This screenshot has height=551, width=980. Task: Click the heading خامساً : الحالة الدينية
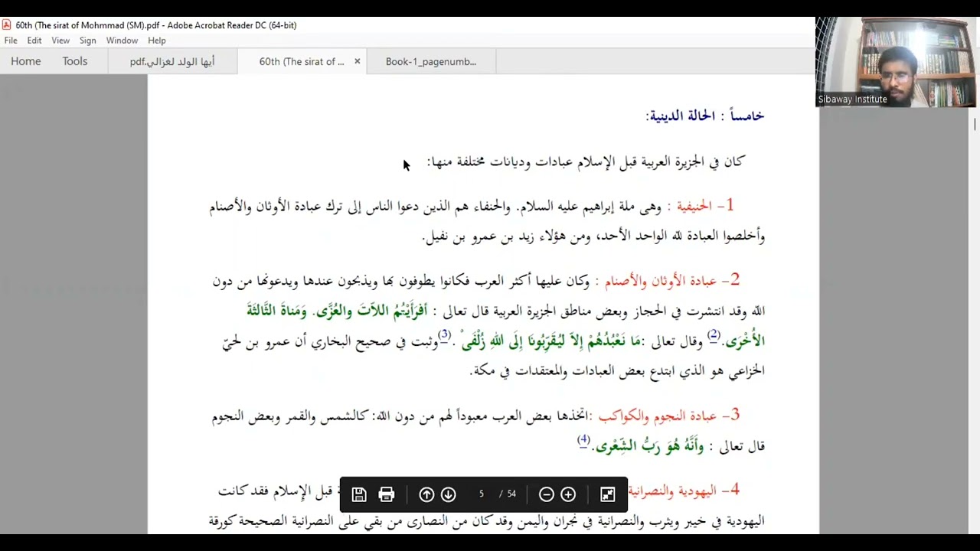point(705,116)
